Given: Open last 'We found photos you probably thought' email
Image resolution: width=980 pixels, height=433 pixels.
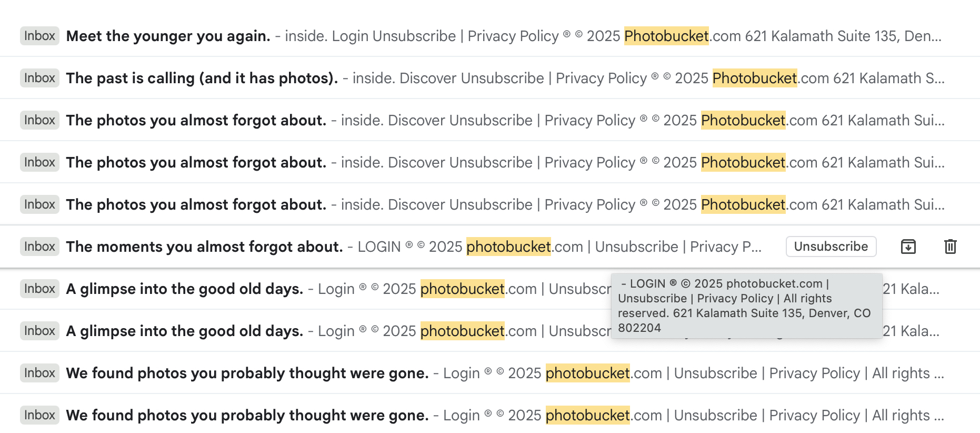Looking at the screenshot, I should tap(247, 415).
